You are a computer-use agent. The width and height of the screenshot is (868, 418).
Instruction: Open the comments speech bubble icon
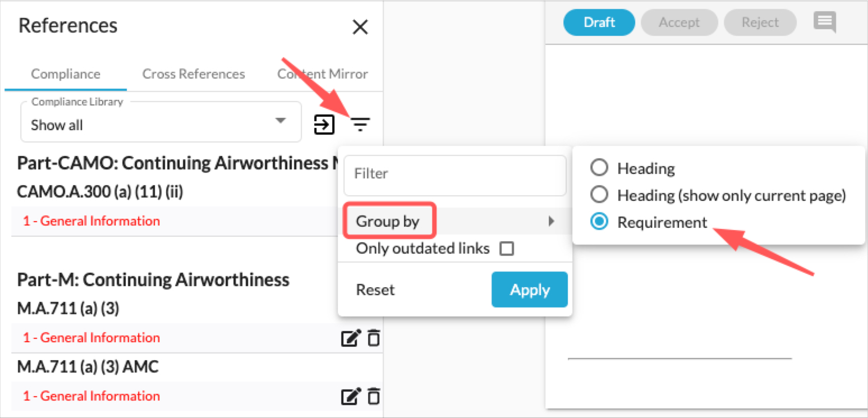tap(825, 23)
